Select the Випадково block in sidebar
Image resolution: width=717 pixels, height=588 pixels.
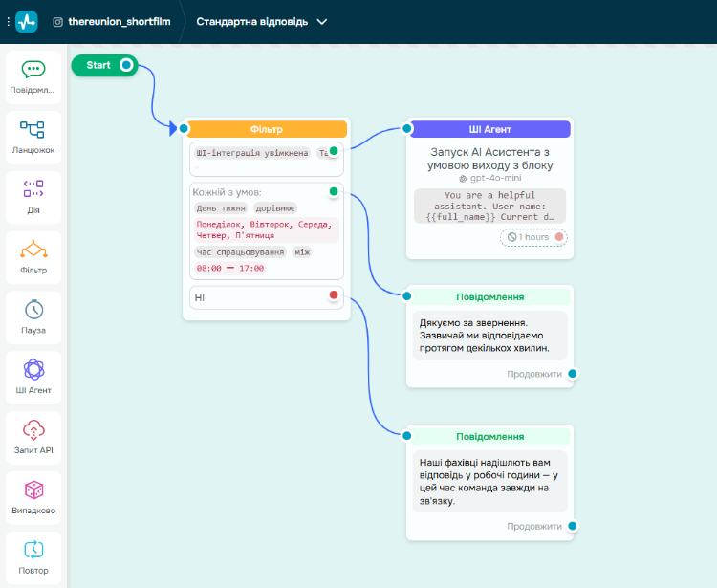click(x=33, y=497)
